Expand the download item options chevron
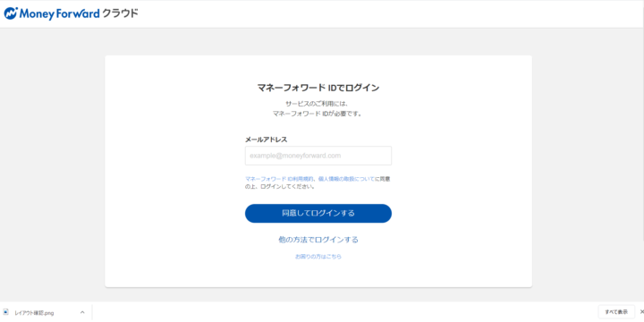Viewport: 644px width, 322px height. pyautogui.click(x=82, y=312)
